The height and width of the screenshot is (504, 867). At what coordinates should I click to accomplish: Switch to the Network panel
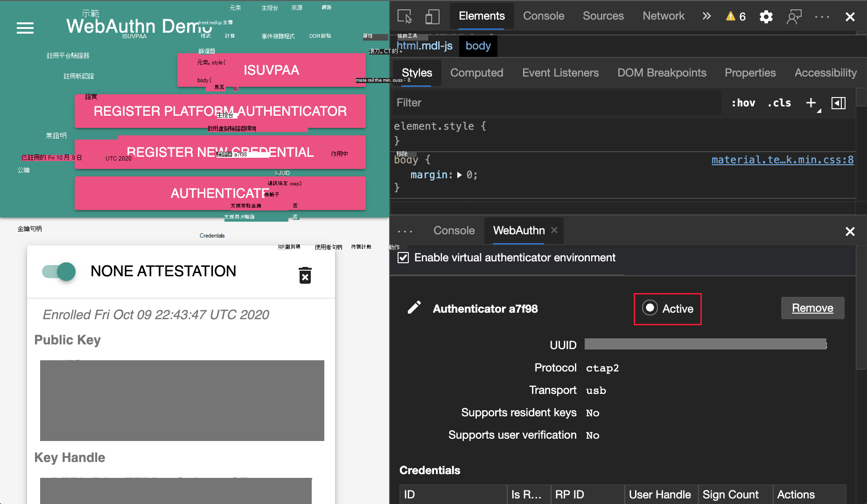[663, 16]
